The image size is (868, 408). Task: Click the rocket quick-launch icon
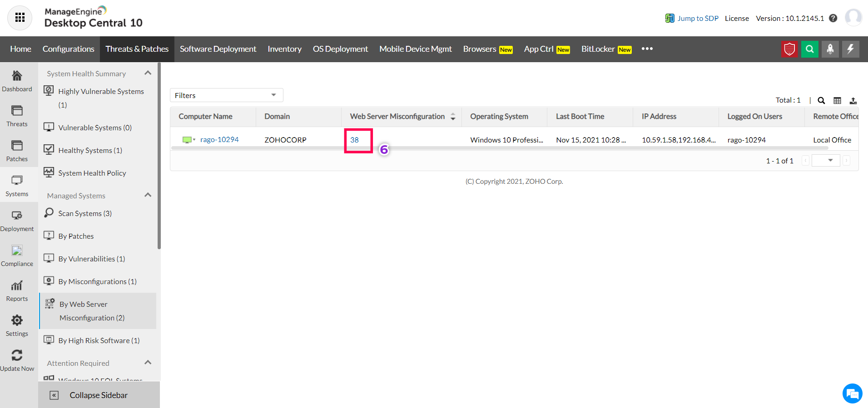[830, 49]
